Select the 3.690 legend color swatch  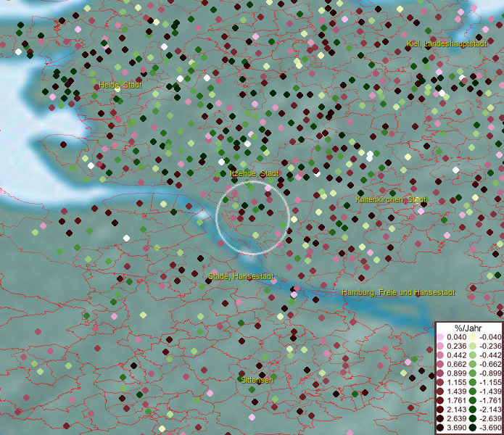pos(441,428)
